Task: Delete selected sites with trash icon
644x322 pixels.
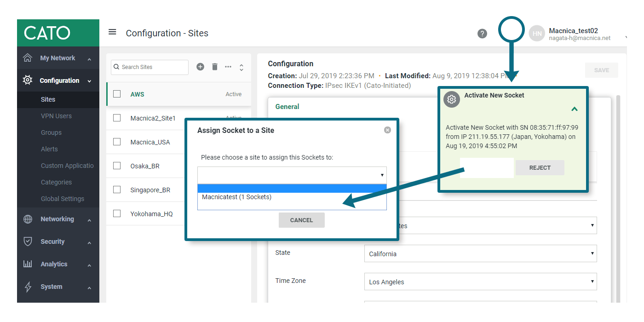Action: click(x=214, y=67)
